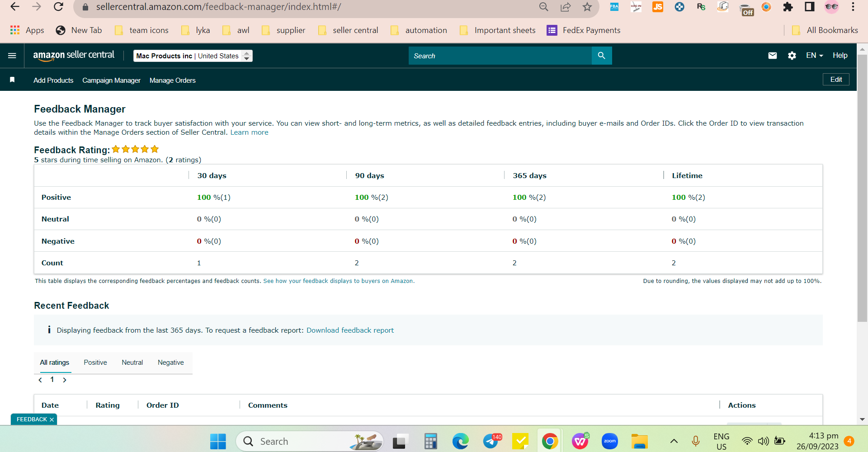Open the Apps shortcut
The image size is (868, 452).
click(27, 30)
